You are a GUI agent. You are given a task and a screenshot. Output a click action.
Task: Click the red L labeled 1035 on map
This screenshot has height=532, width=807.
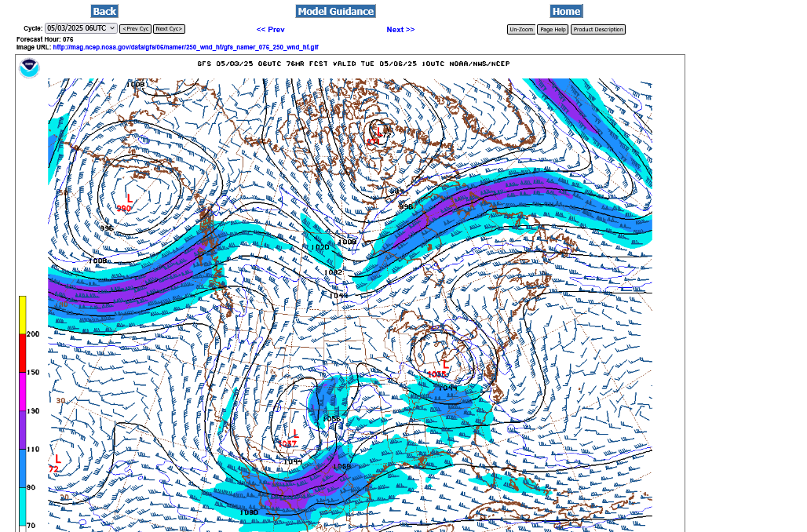[x=446, y=365]
